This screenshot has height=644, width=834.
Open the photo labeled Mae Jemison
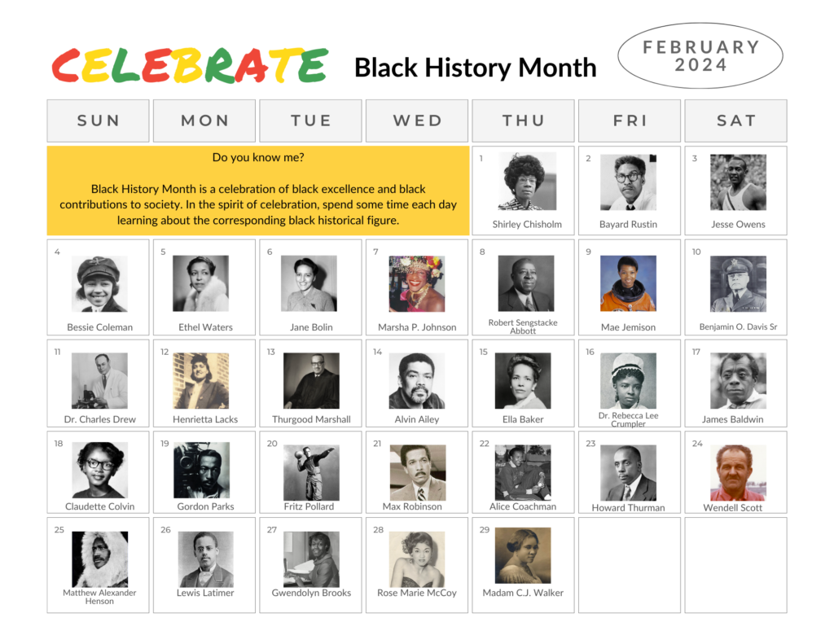pos(628,283)
